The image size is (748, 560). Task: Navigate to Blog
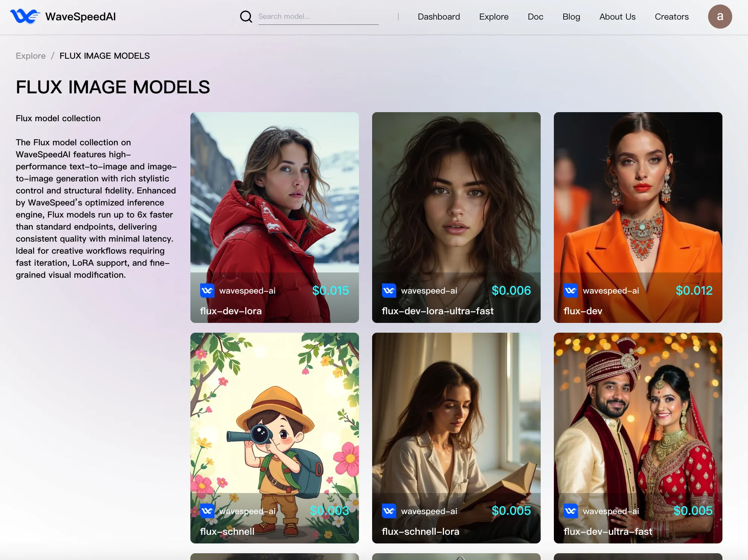(x=571, y=17)
